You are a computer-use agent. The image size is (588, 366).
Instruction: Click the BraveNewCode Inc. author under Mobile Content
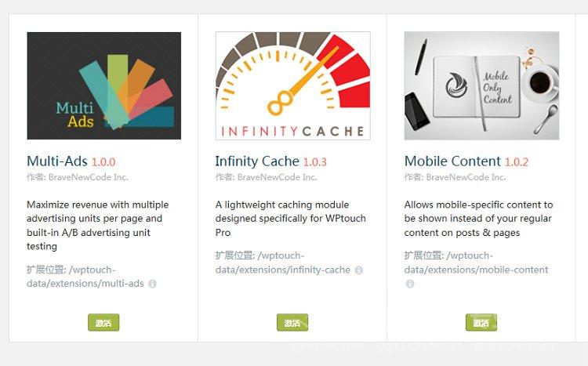point(466,177)
